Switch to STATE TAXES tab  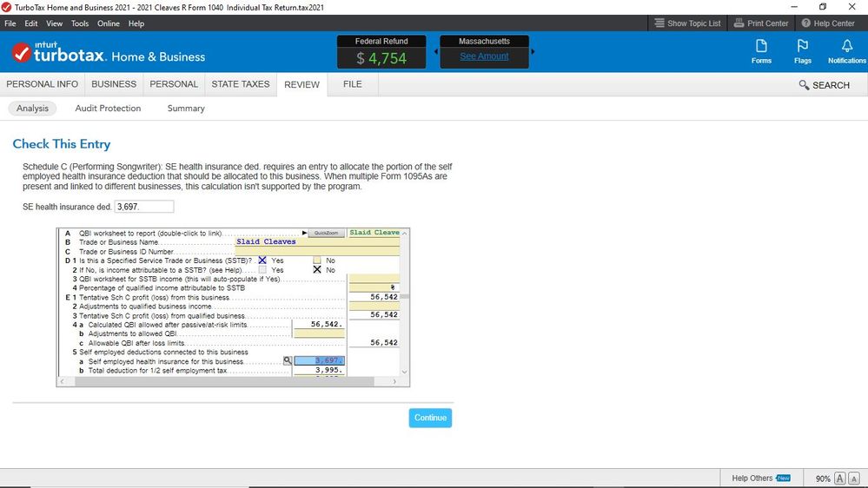(x=241, y=84)
